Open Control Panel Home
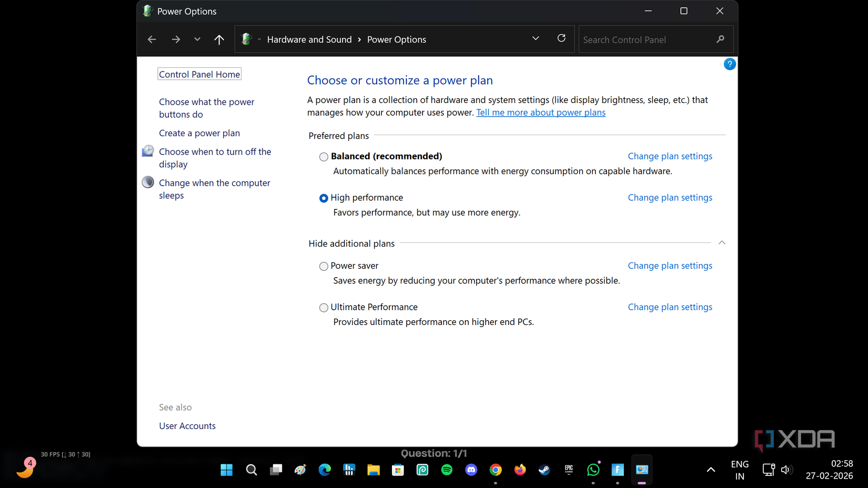Viewport: 868px width, 488px height. click(199, 74)
